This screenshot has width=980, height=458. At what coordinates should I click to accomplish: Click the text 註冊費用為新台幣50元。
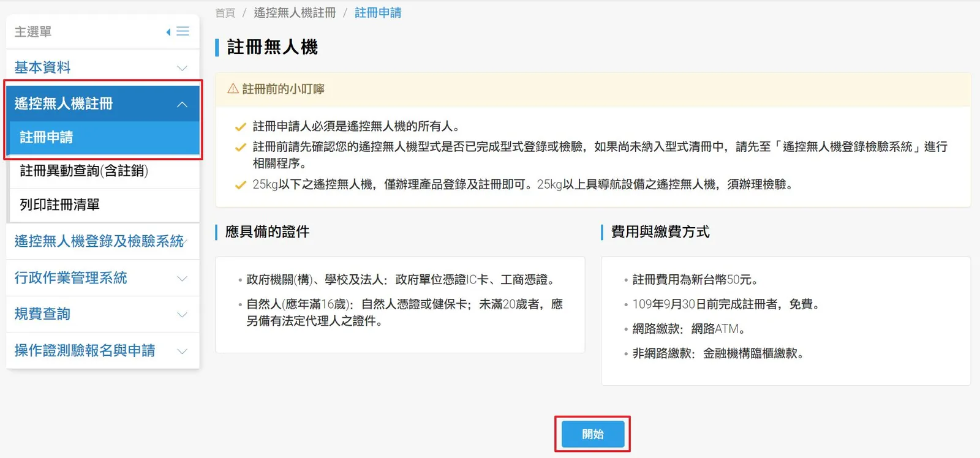698,280
